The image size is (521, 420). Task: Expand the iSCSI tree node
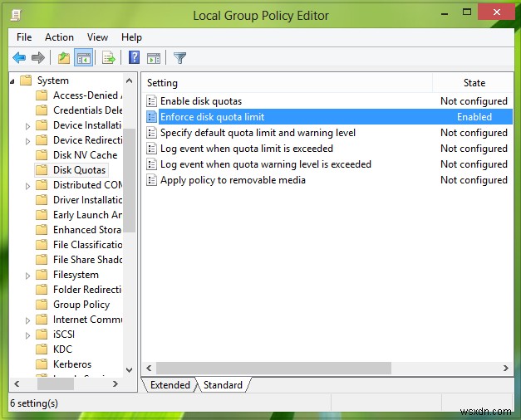[28, 335]
